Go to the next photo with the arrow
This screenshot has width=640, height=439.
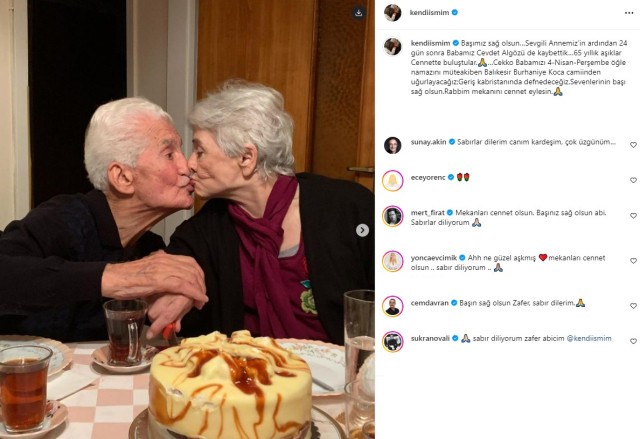(362, 231)
